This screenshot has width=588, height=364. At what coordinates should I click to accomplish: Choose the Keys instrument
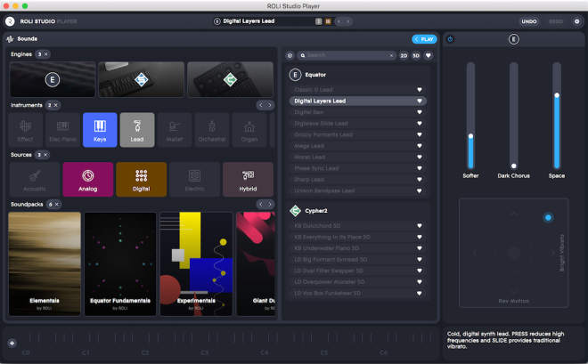click(x=100, y=130)
